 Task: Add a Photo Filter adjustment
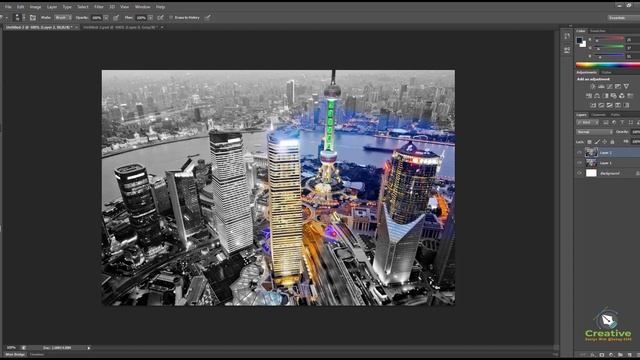tap(613, 96)
